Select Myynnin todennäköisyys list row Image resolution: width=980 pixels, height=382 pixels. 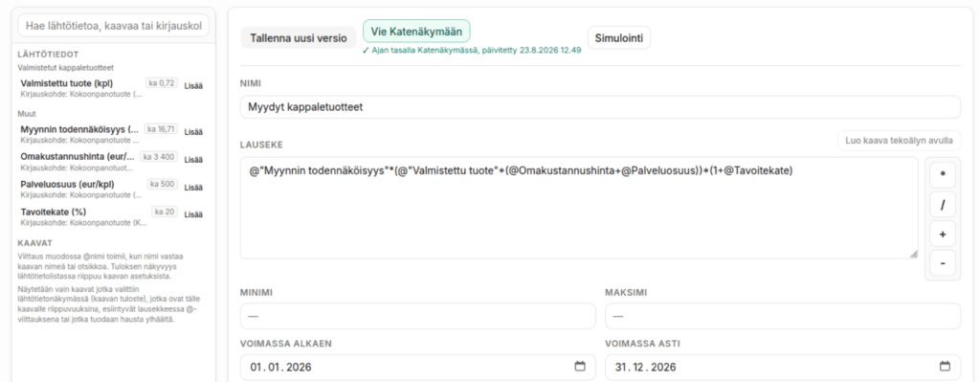point(113,134)
